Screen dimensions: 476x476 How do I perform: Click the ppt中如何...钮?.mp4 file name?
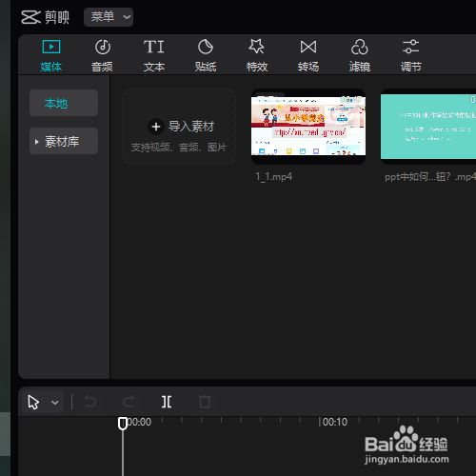tap(430, 176)
